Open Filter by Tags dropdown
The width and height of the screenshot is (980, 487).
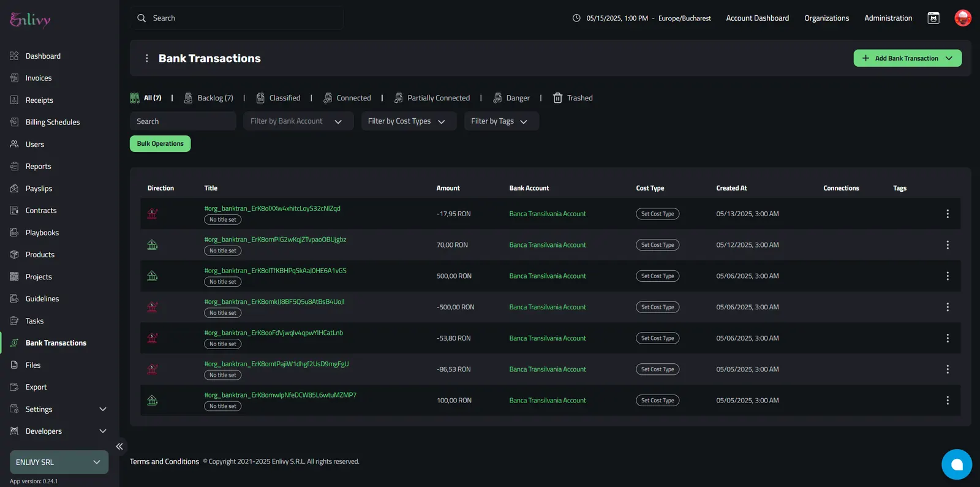click(501, 121)
